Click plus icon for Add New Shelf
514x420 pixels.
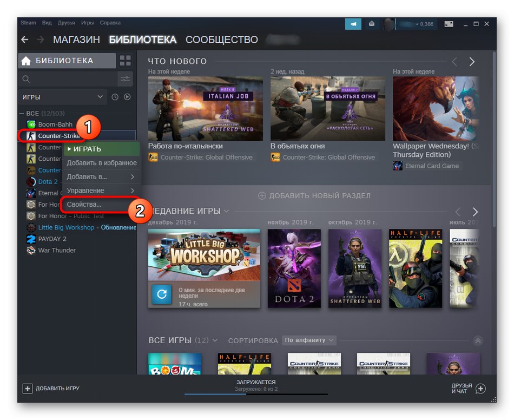point(262,196)
